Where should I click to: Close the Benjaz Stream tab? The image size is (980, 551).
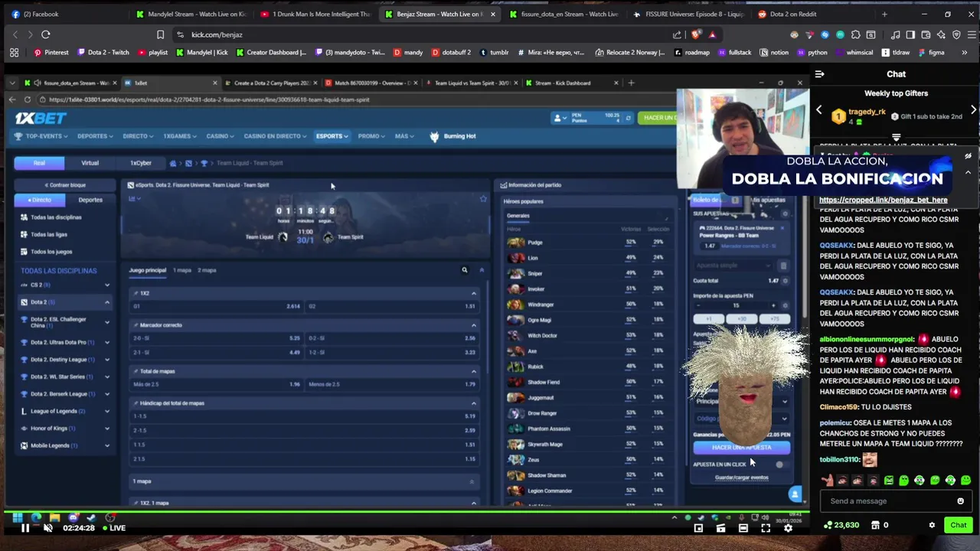click(492, 14)
